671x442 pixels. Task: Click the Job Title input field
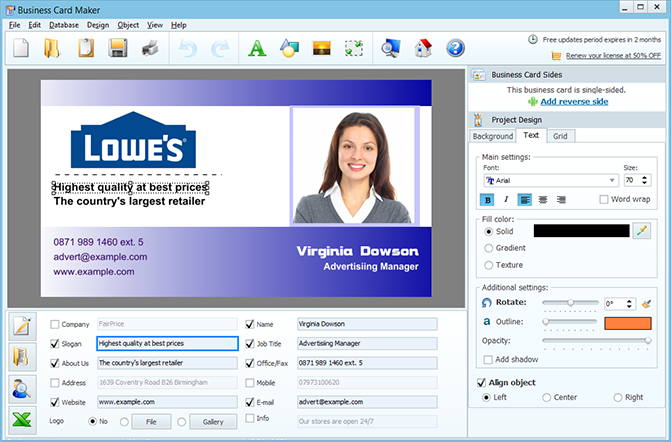tap(367, 344)
